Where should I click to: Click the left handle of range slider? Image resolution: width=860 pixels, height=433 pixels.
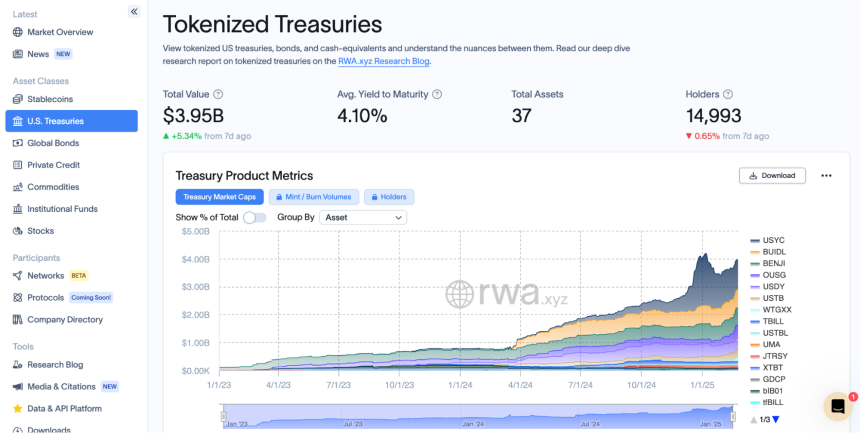coord(223,416)
